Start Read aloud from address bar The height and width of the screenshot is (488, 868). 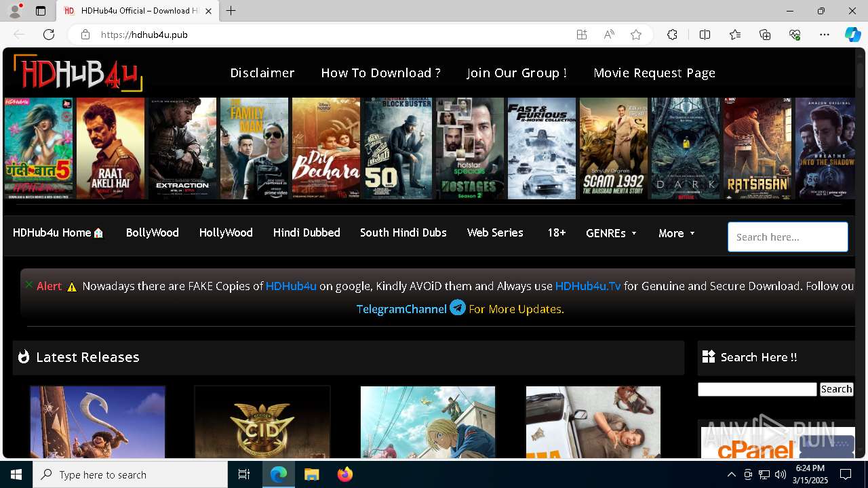click(x=609, y=35)
